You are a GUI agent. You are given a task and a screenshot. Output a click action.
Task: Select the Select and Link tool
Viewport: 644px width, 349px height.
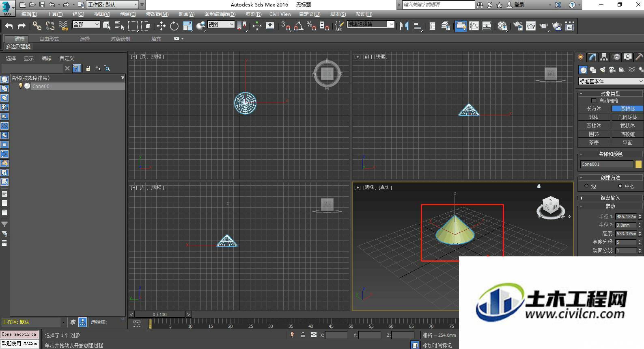pyautogui.click(x=37, y=26)
